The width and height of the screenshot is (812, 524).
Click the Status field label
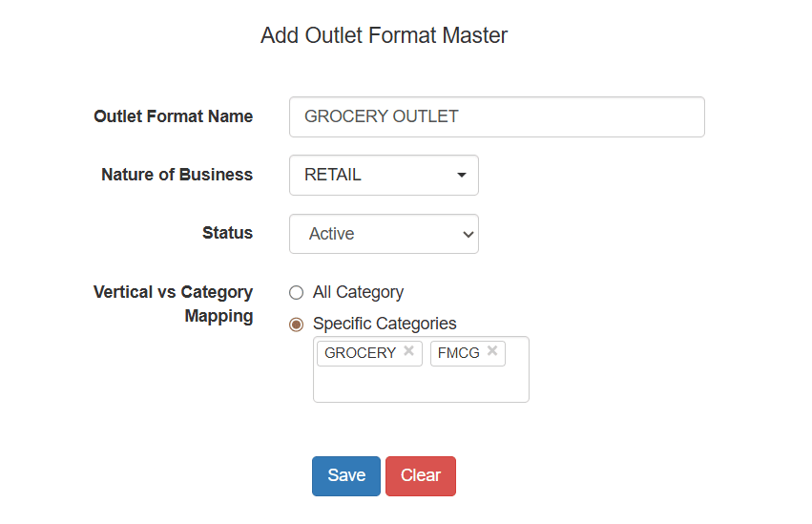pyautogui.click(x=227, y=233)
